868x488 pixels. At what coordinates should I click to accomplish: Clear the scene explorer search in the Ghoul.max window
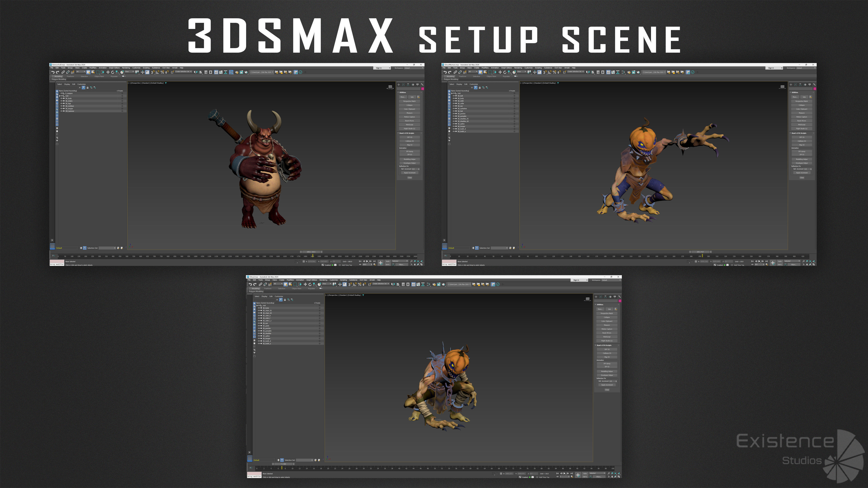277,300
